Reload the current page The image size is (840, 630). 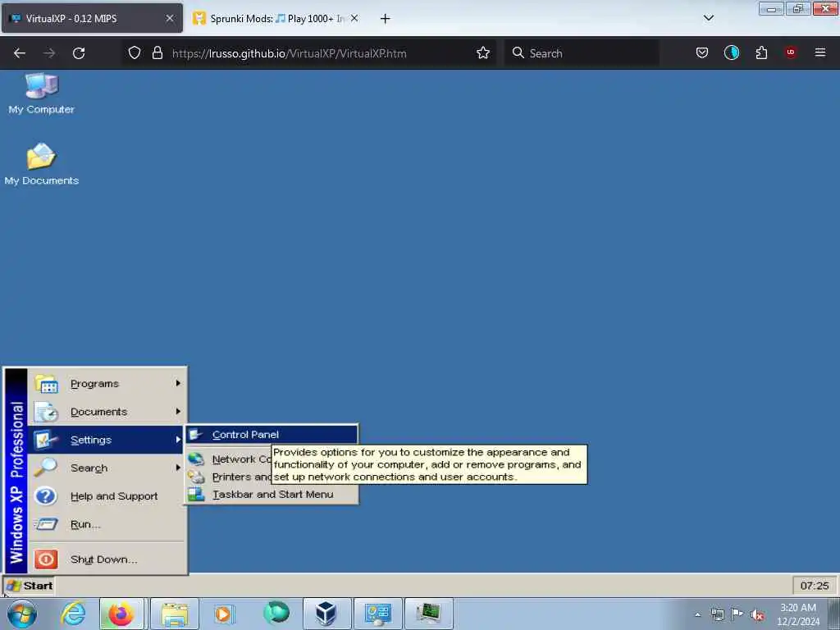click(x=79, y=53)
